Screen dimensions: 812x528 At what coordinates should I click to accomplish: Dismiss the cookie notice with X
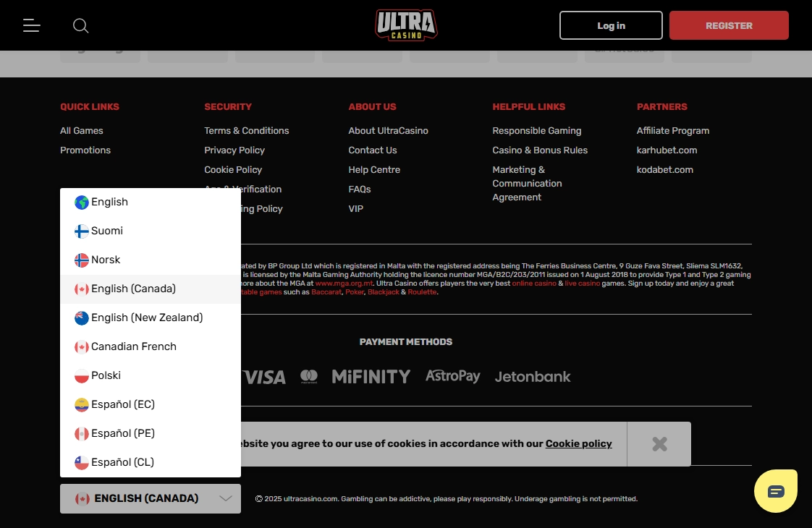point(659,444)
